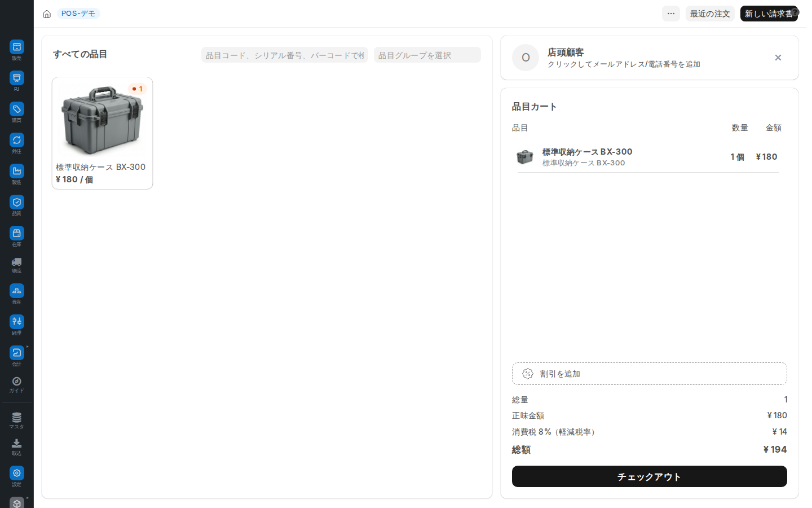Image resolution: width=812 pixels, height=508 pixels.
Task: Expand the 会計 submenu arrow
Action: tap(27, 347)
